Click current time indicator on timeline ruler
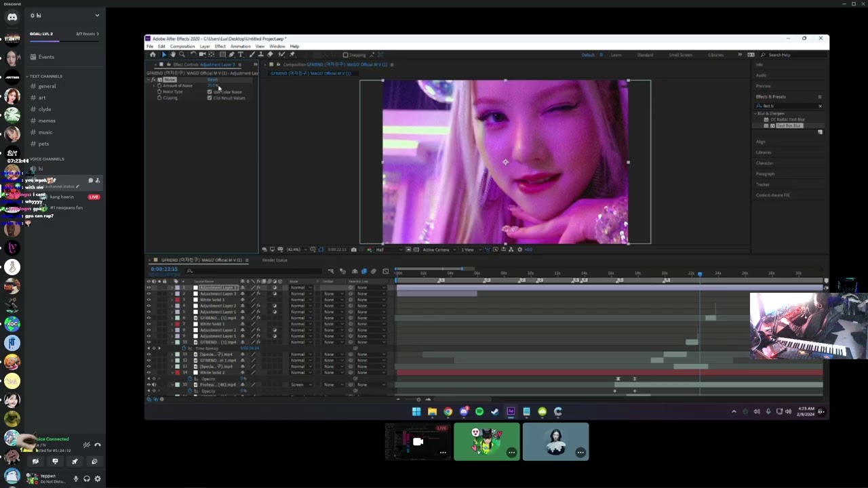868x488 pixels. (700, 274)
